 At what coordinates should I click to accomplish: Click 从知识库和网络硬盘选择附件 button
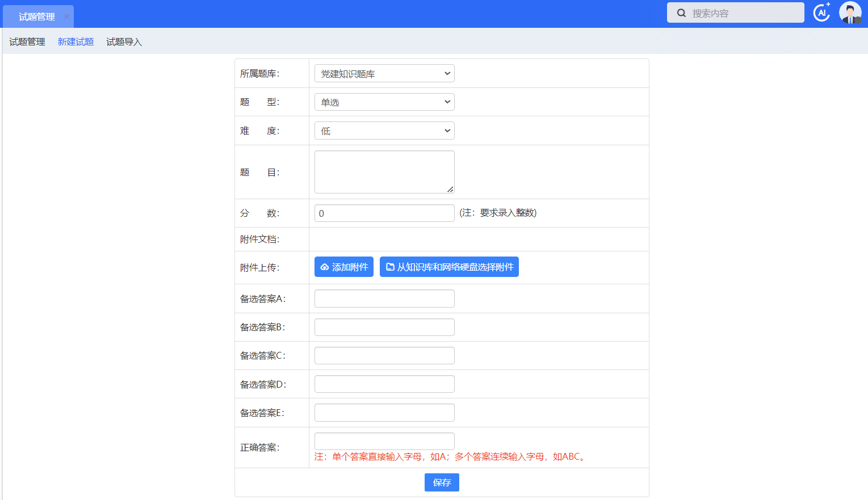[x=449, y=267]
